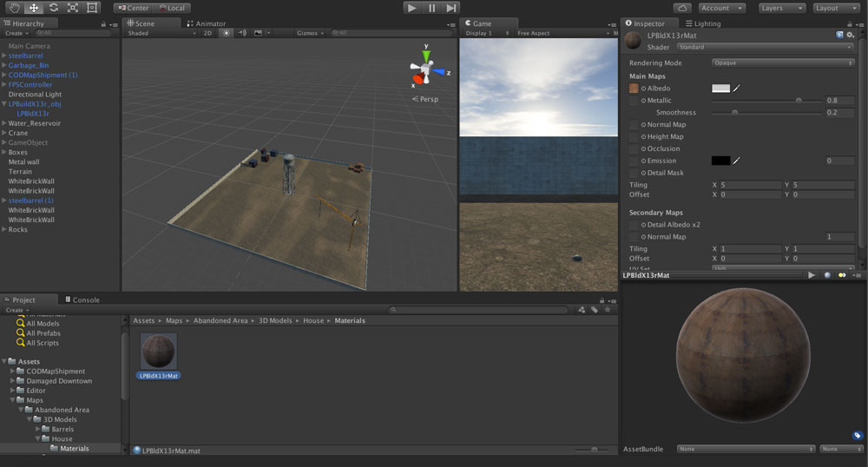Click the Emission black color swatch

[x=720, y=161]
